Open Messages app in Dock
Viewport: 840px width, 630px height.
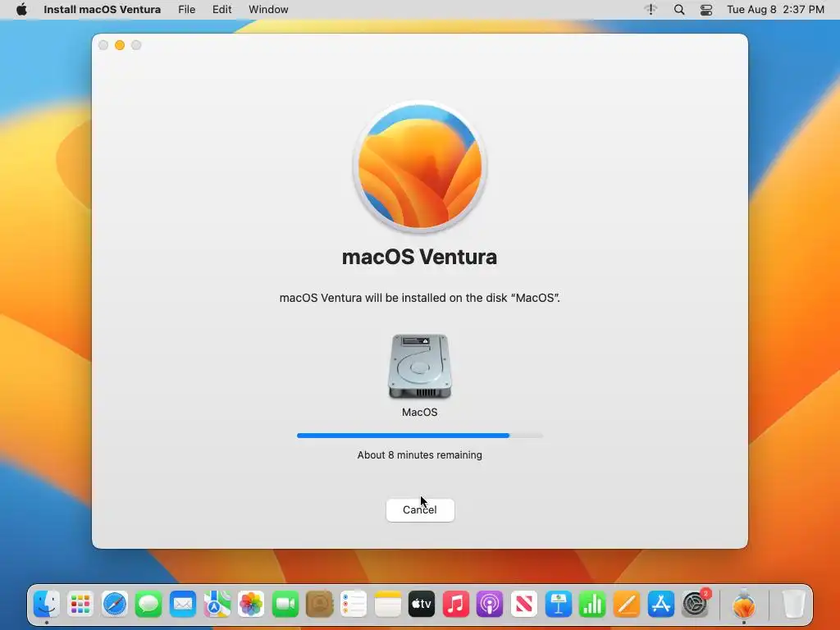(148, 605)
